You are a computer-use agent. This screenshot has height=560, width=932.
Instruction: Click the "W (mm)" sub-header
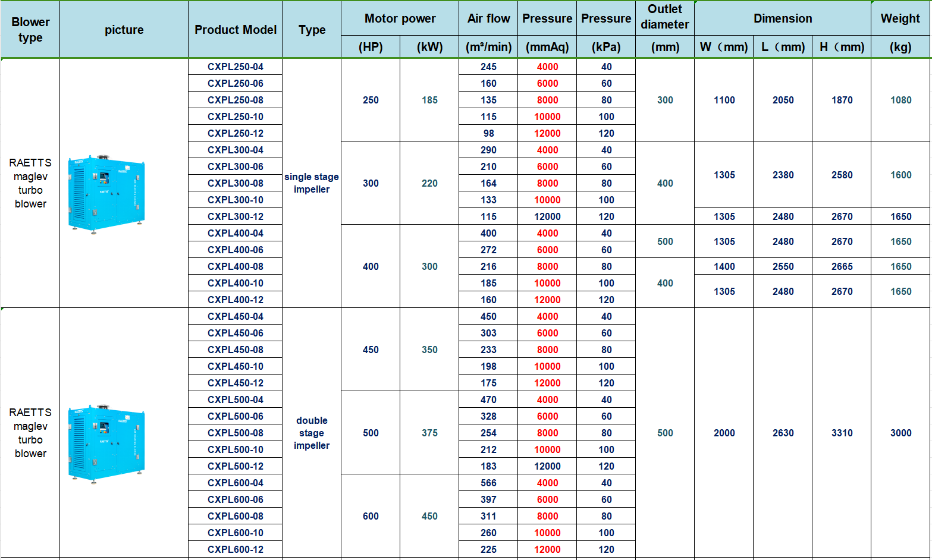724,47
